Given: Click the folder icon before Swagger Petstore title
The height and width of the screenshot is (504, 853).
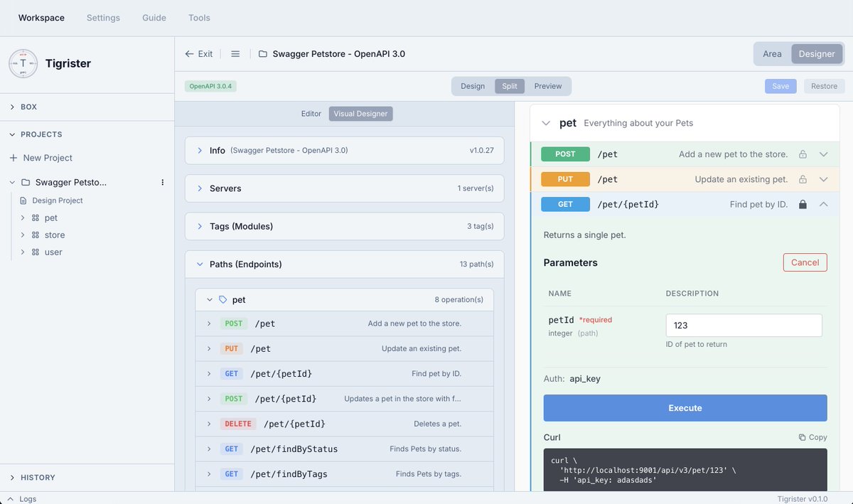Looking at the screenshot, I should point(263,54).
